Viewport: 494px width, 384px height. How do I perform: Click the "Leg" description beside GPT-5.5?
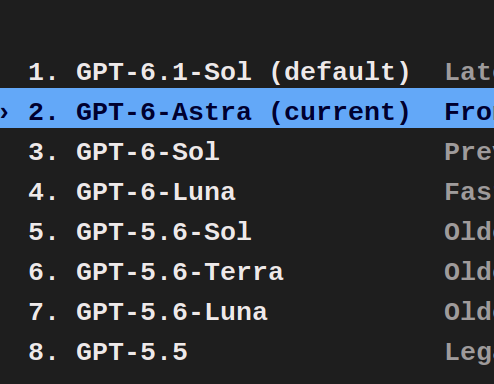[469, 353]
